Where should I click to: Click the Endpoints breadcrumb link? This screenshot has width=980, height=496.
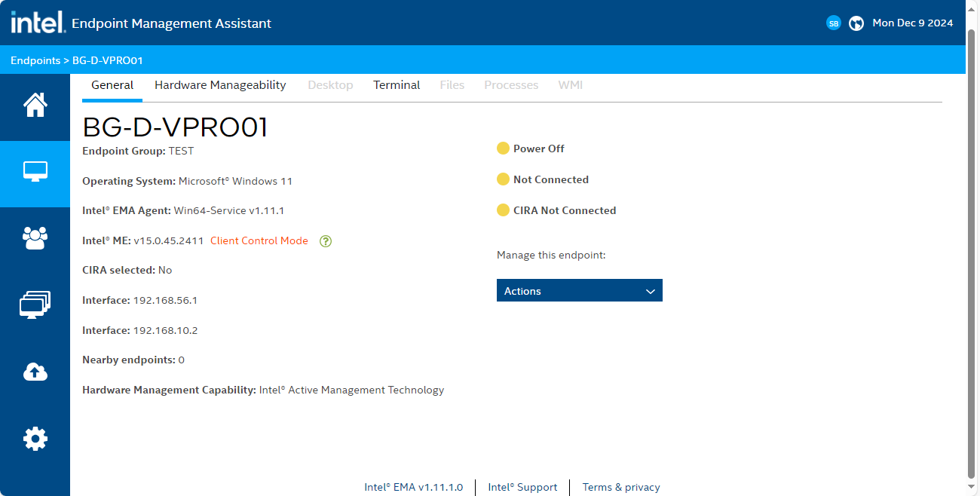coord(35,60)
